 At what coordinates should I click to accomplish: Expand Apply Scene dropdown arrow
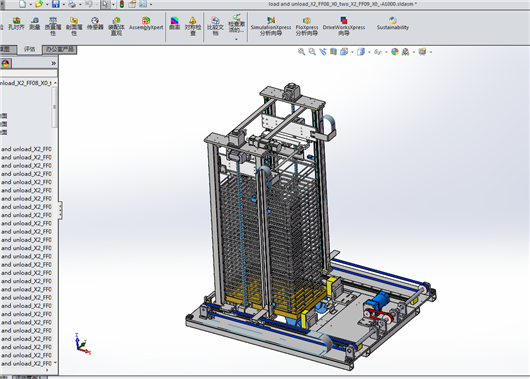tap(414, 52)
